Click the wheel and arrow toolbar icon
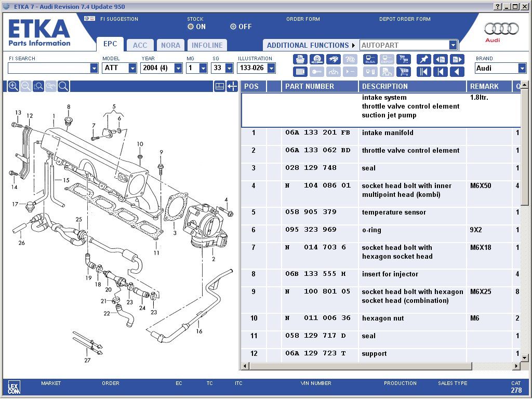 [316, 59]
